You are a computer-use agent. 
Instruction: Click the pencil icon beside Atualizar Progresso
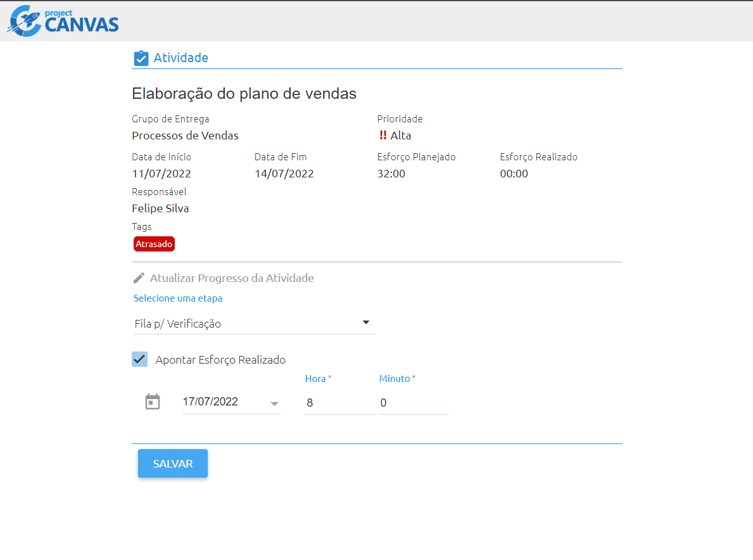tap(139, 278)
